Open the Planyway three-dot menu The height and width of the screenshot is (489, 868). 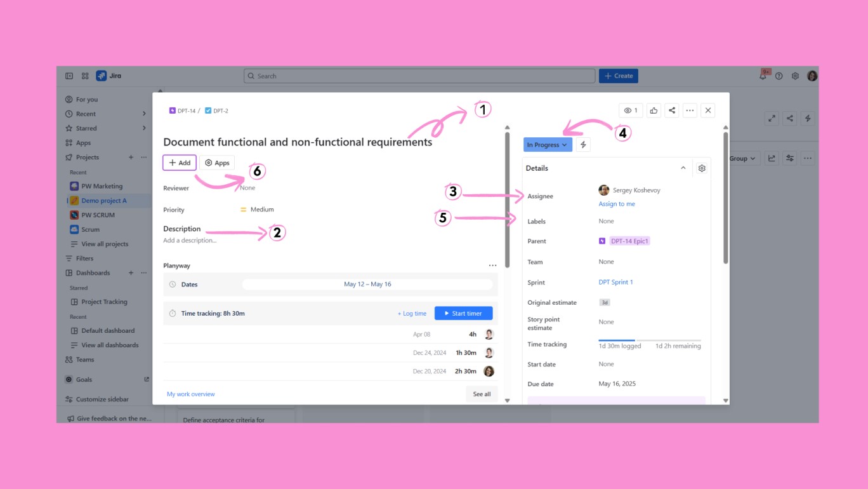coord(492,265)
